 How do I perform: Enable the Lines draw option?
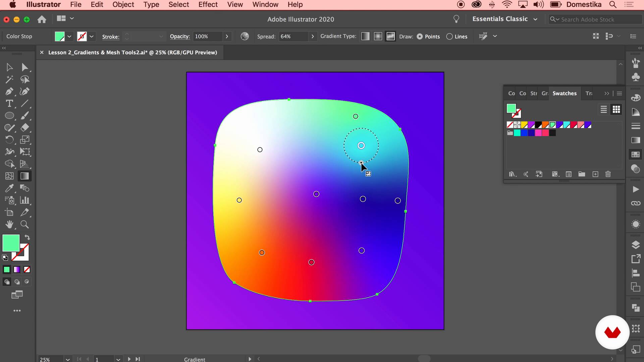point(449,37)
